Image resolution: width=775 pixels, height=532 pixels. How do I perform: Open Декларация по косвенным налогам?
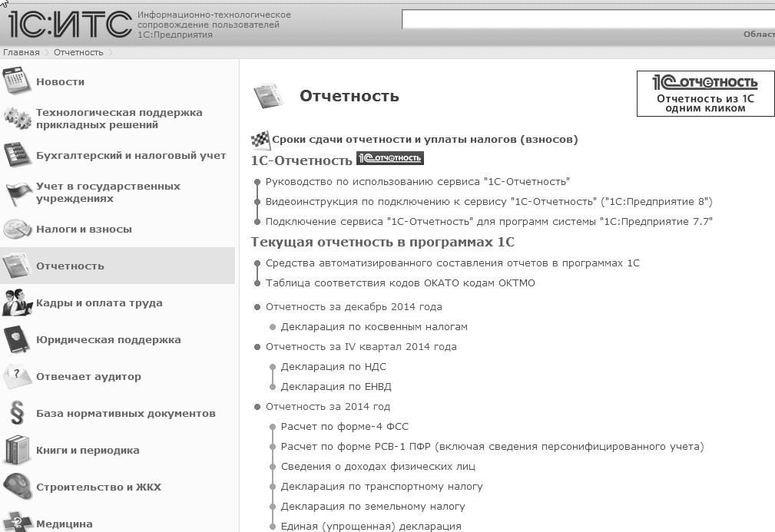pos(374,327)
